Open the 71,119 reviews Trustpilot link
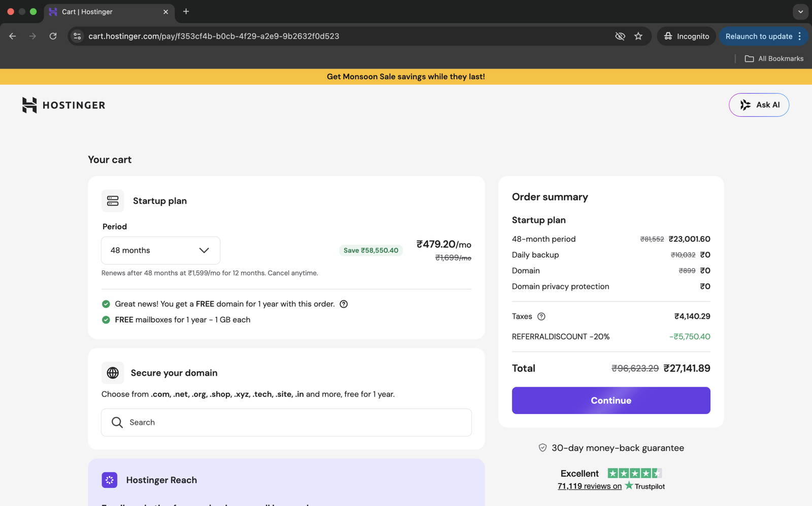This screenshot has width=812, height=506. click(x=590, y=486)
